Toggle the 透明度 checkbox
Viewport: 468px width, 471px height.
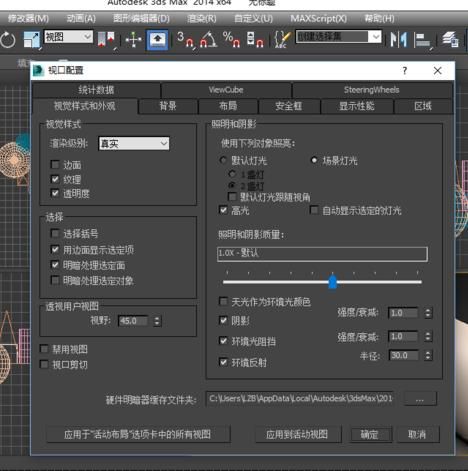tap(55, 193)
